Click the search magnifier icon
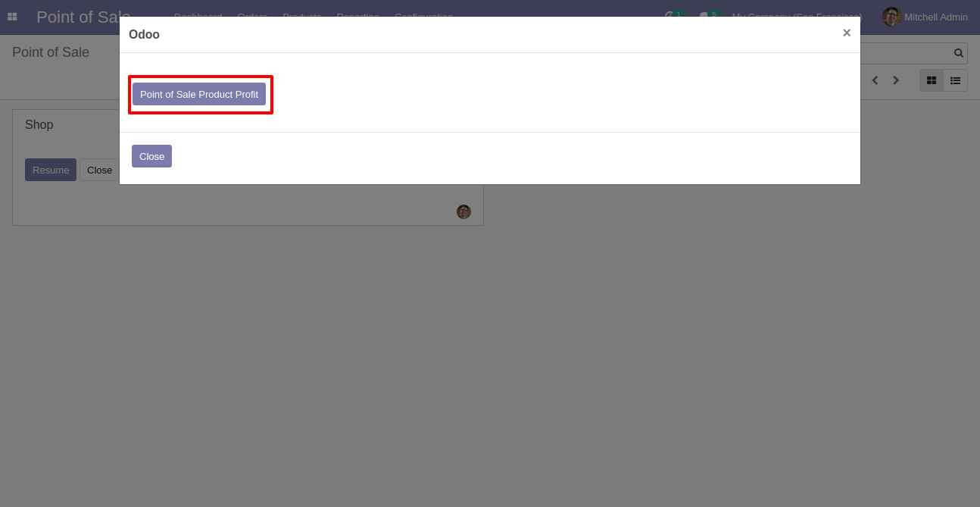Image resolution: width=980 pixels, height=507 pixels. 959,53
